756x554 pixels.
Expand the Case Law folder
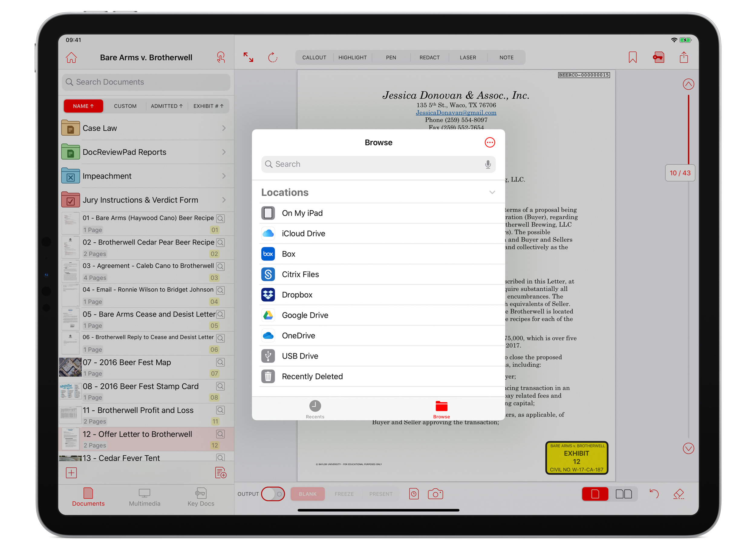(x=224, y=128)
